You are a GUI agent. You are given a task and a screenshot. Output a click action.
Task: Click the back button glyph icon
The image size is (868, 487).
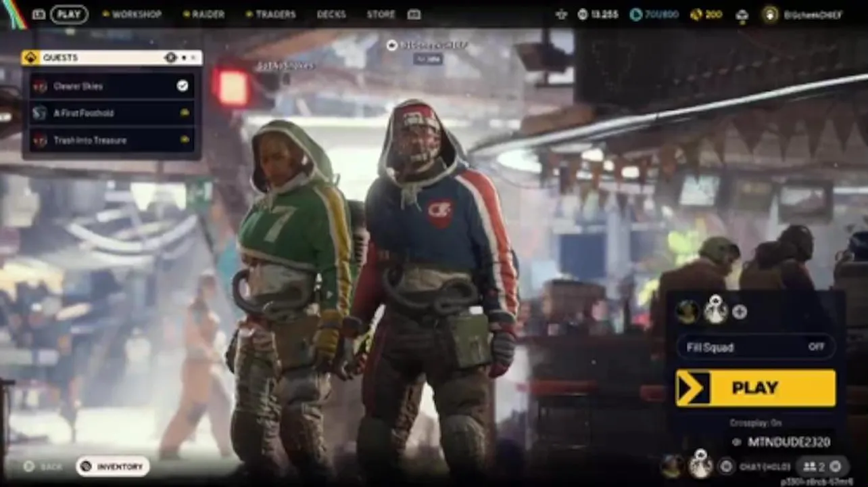[28, 466]
